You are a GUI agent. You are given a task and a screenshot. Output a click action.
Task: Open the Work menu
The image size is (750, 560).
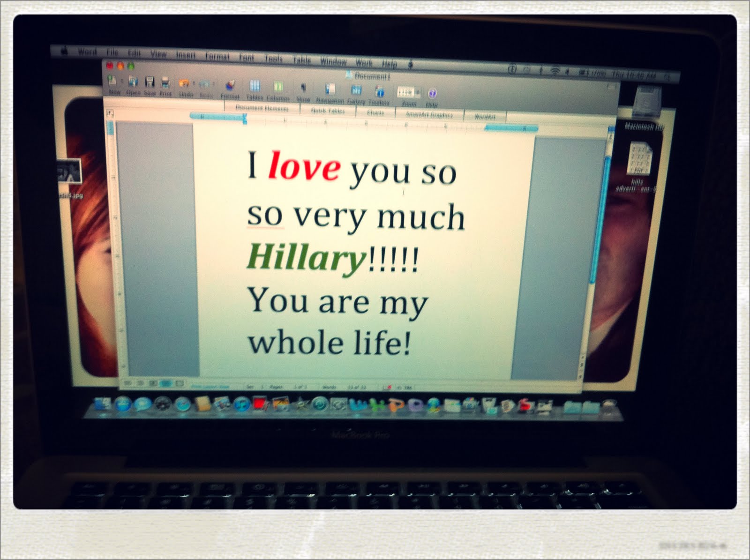364,62
